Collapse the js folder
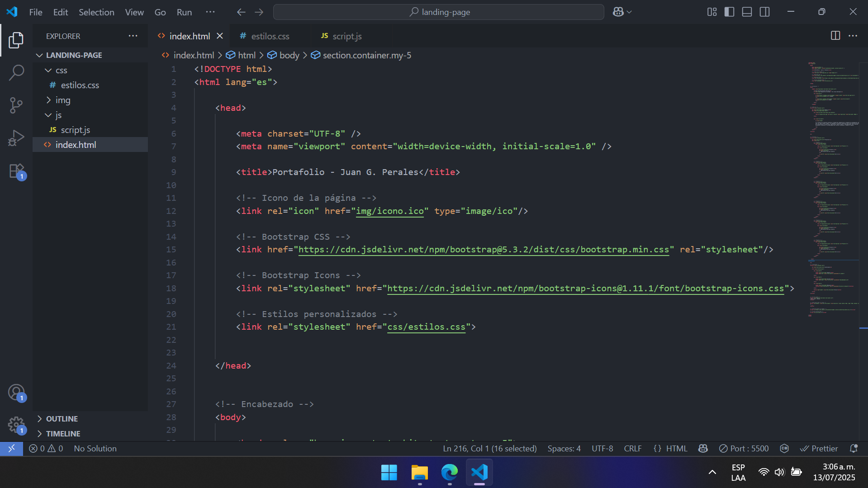Screen dimensions: 868x488 pyautogui.click(x=90, y=115)
